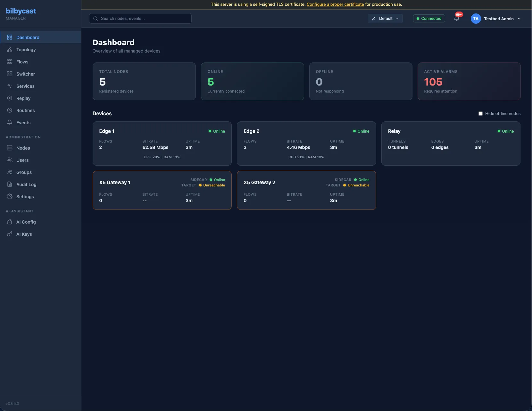Open notifications bell with 99+ badge
Screen dimensions: 532x411
(x=457, y=18)
